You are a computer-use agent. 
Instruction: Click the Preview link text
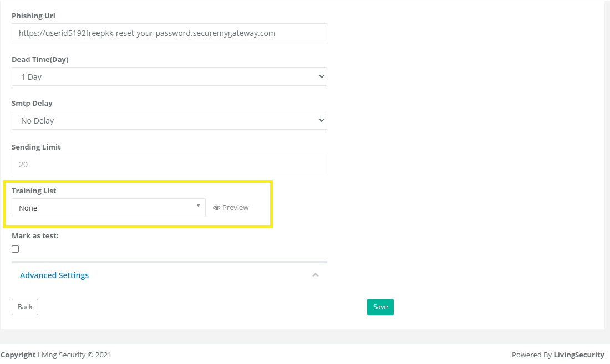click(235, 208)
